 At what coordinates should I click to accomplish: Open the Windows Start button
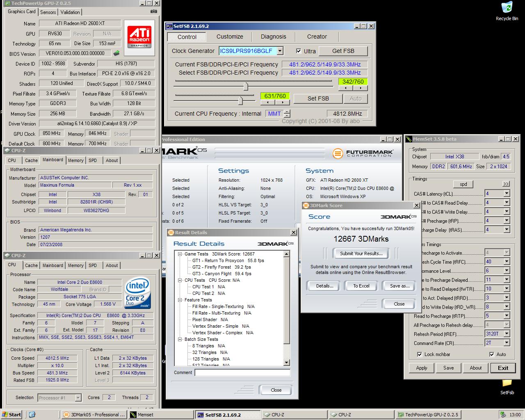click(11, 415)
